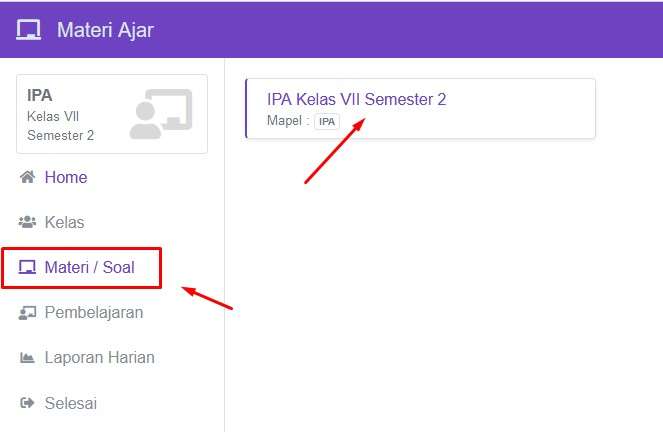
Task: Click the laptop icon beside Materi / Soal
Action: point(28,267)
